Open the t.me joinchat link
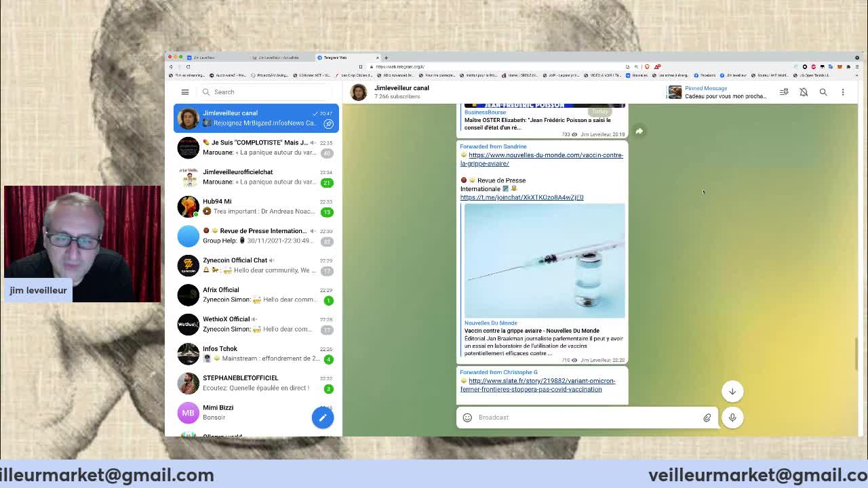868x488 pixels. pyautogui.click(x=521, y=197)
